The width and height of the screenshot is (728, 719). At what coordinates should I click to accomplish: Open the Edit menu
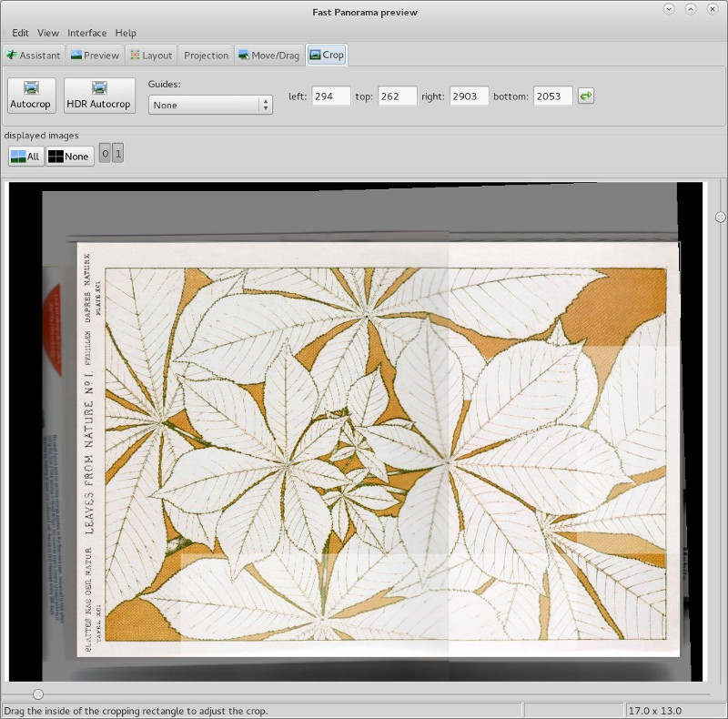pos(20,33)
